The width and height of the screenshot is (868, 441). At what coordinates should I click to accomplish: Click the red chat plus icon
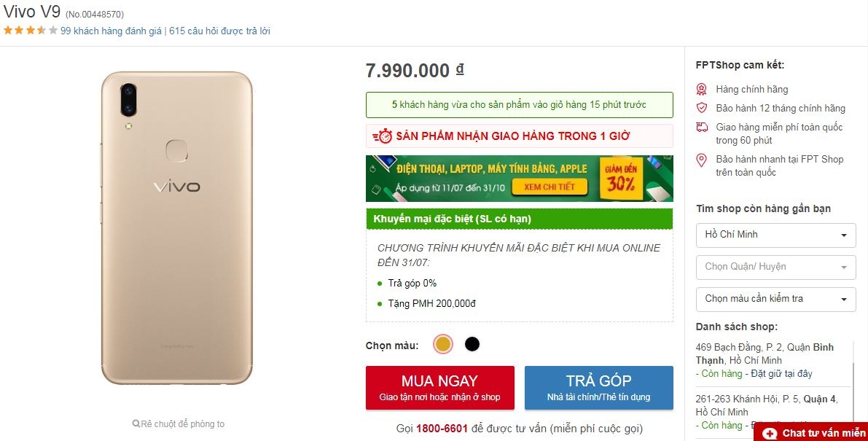tap(769, 433)
